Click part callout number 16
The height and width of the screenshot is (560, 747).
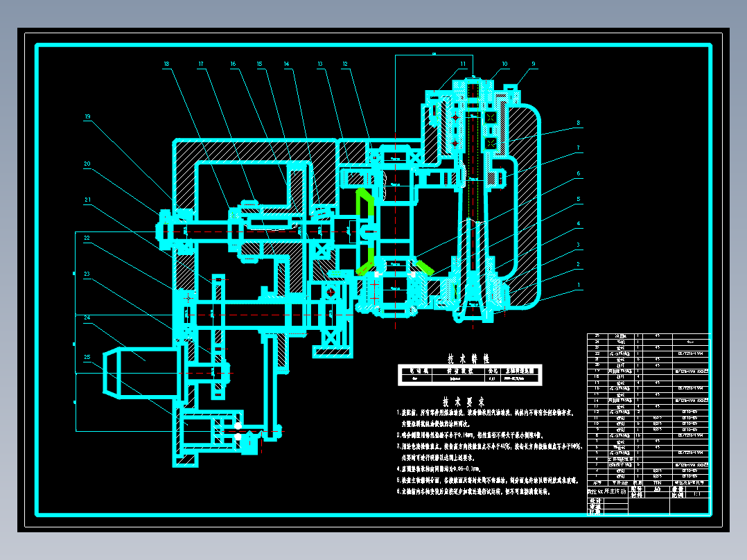[x=233, y=64]
